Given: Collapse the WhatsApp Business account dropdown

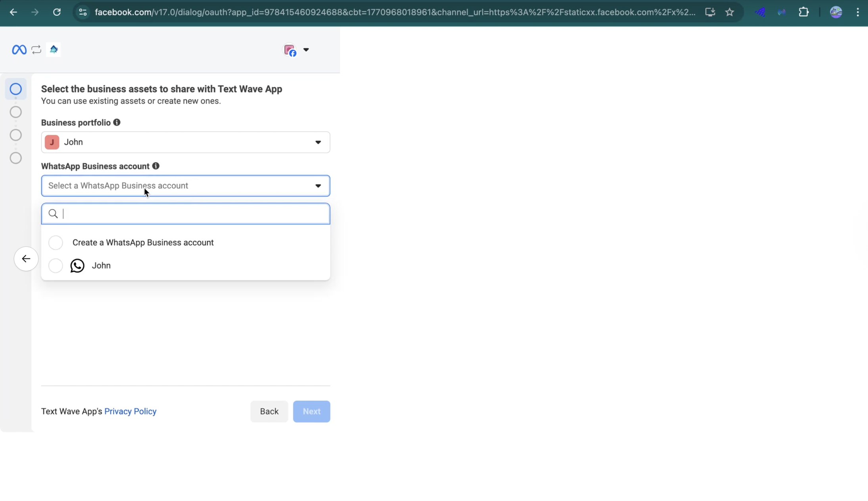Looking at the screenshot, I should point(318,186).
